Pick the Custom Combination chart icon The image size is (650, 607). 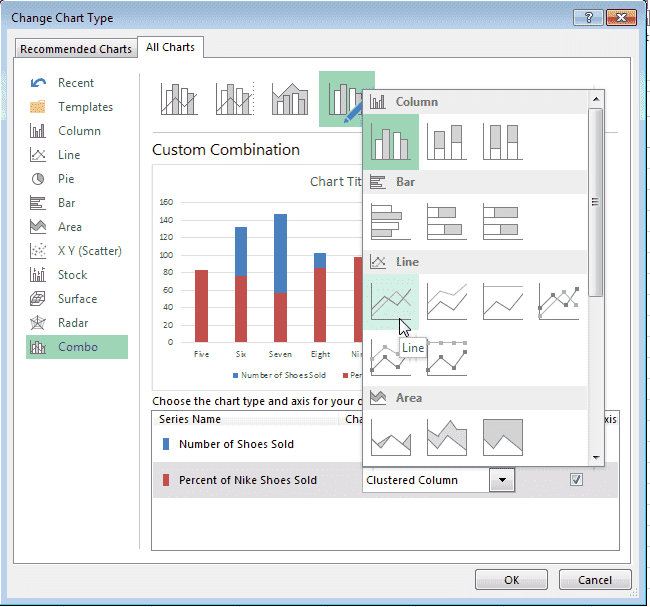[x=346, y=99]
